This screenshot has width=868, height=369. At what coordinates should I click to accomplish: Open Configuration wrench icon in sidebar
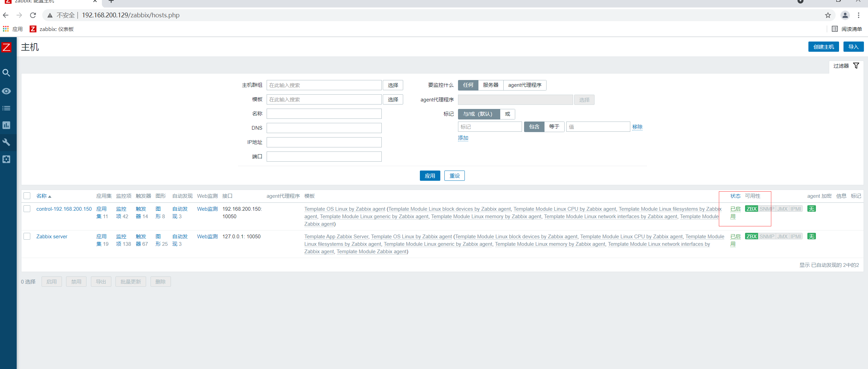coord(6,142)
